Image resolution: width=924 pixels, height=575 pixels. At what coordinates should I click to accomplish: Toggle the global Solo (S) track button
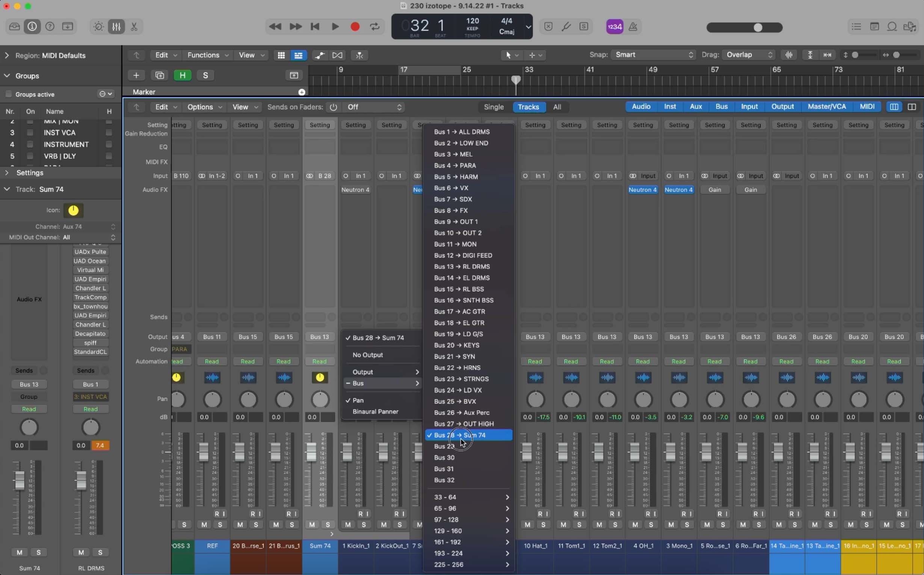(205, 75)
